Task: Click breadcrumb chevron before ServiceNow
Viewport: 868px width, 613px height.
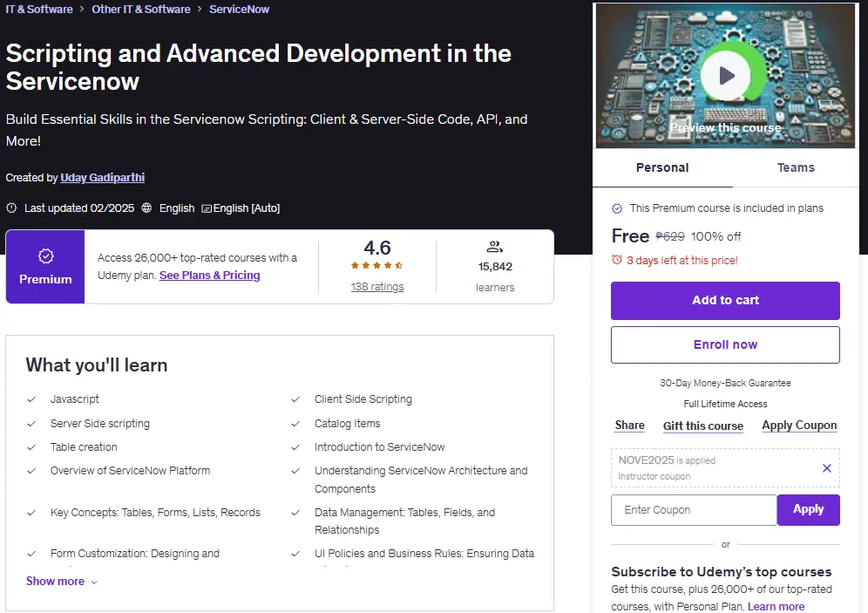Action: 200,10
